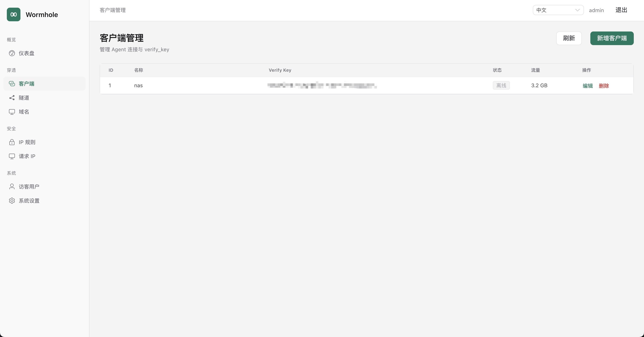Click the green 新增客户端 button

[x=612, y=38]
